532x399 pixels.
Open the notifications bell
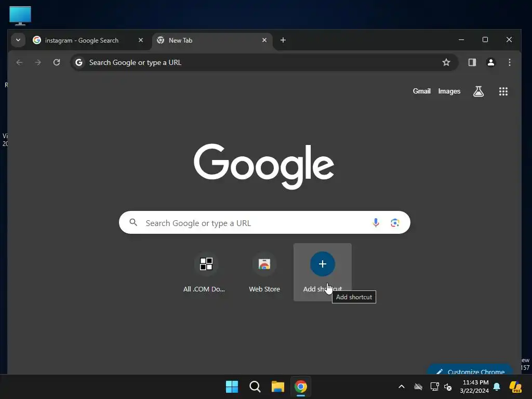[x=497, y=387]
